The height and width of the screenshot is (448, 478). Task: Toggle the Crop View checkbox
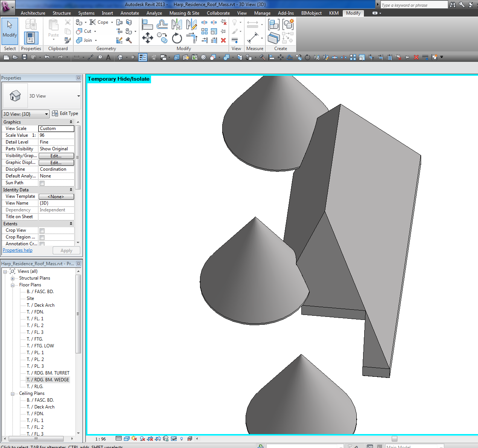(42, 231)
